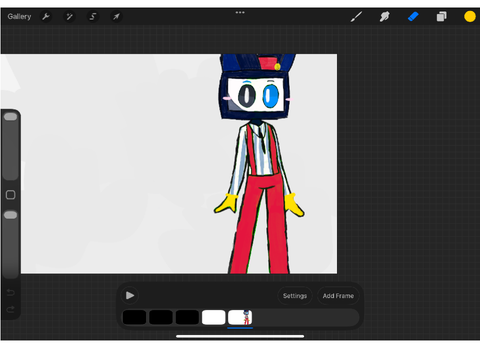Open animation Settings

click(295, 296)
